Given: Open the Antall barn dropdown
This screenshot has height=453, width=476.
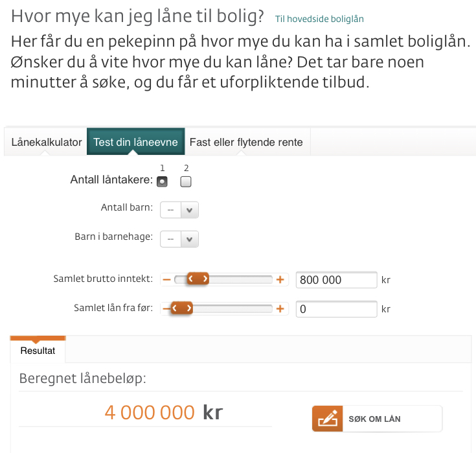Looking at the screenshot, I should pyautogui.click(x=179, y=210).
